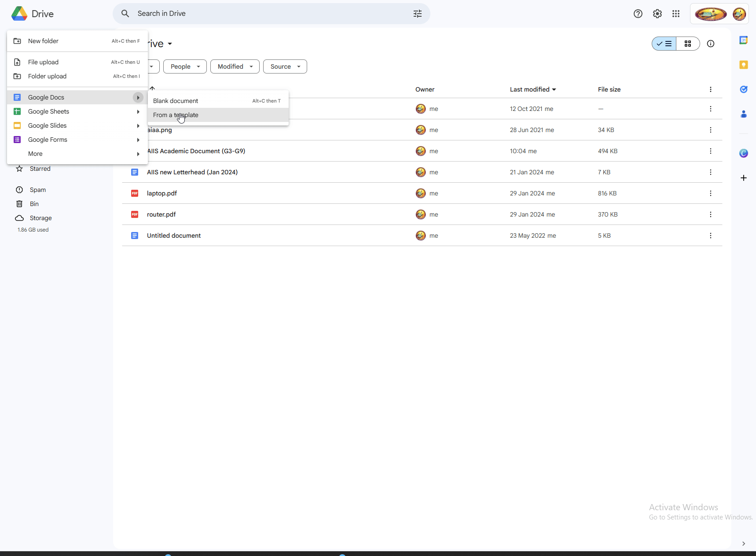Switch to grid layout view
Image resolution: width=756 pixels, height=556 pixels.
tap(688, 44)
